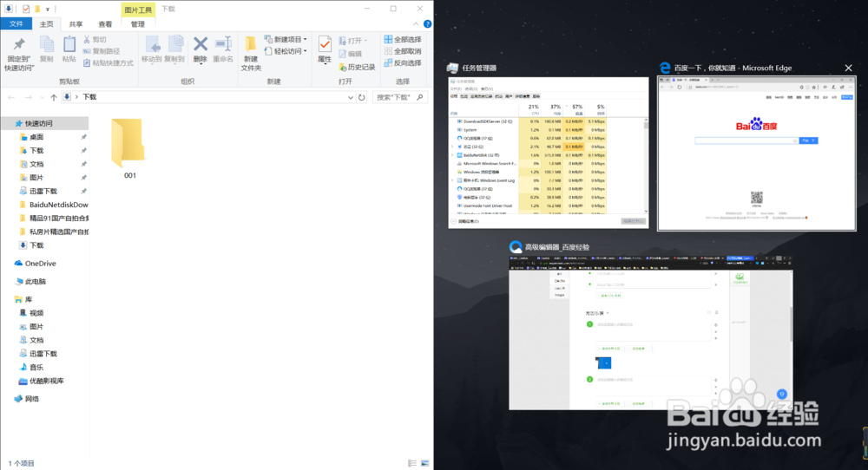Expand address bar history dropdown

coord(350,97)
